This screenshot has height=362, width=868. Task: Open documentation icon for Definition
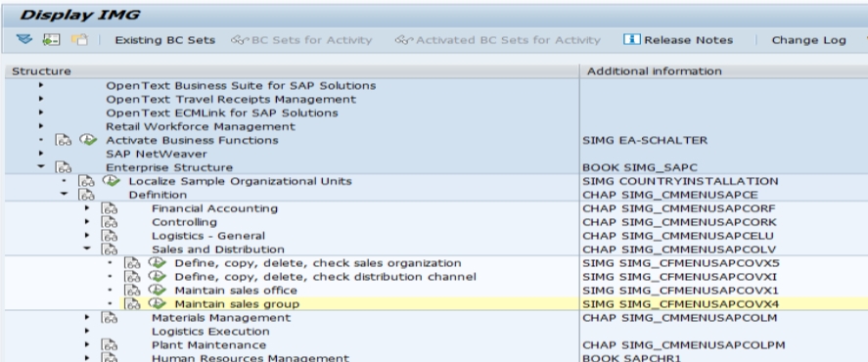(86, 195)
